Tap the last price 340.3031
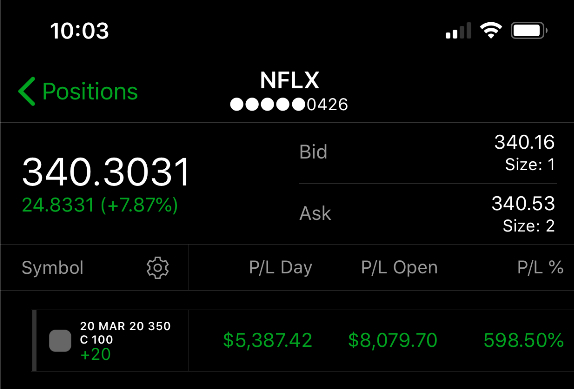 (105, 172)
